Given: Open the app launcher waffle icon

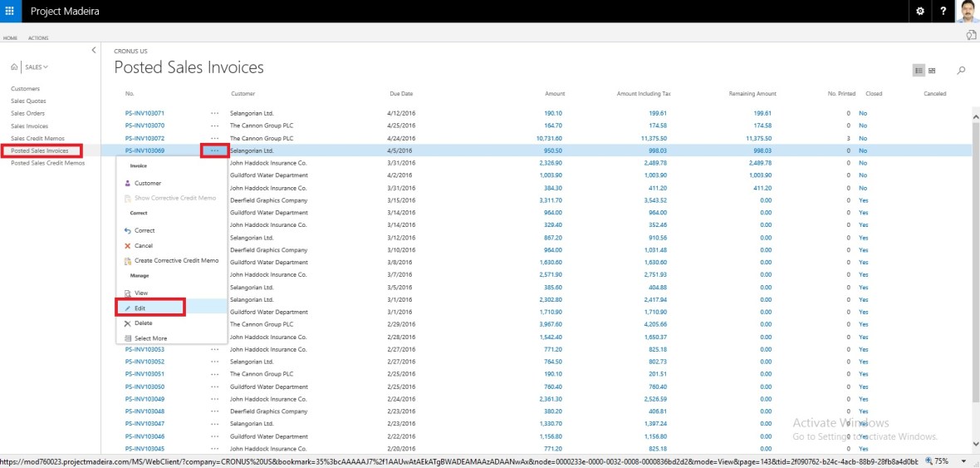Looking at the screenshot, I should coord(10,11).
